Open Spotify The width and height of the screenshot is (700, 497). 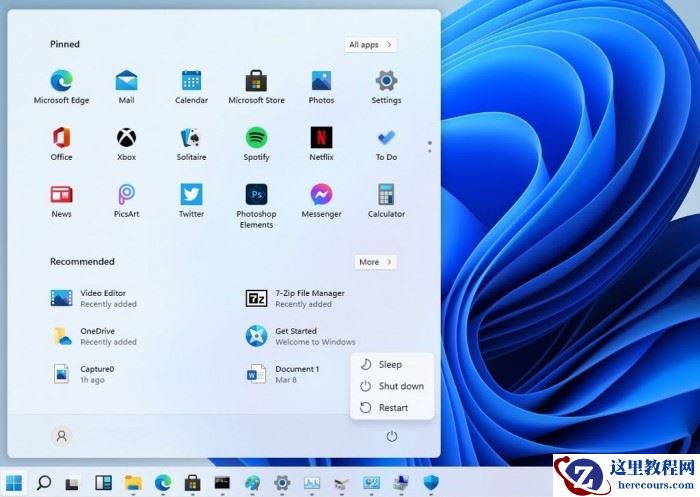pyautogui.click(x=256, y=144)
